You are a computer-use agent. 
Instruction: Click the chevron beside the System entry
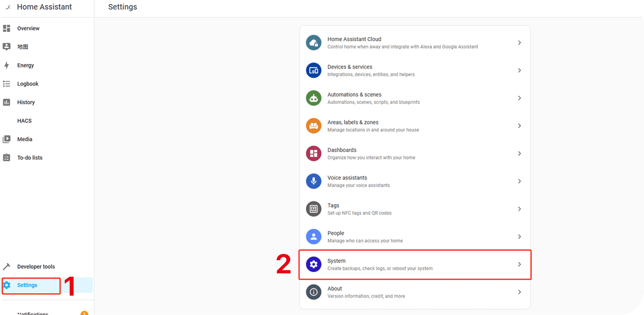[x=519, y=264]
